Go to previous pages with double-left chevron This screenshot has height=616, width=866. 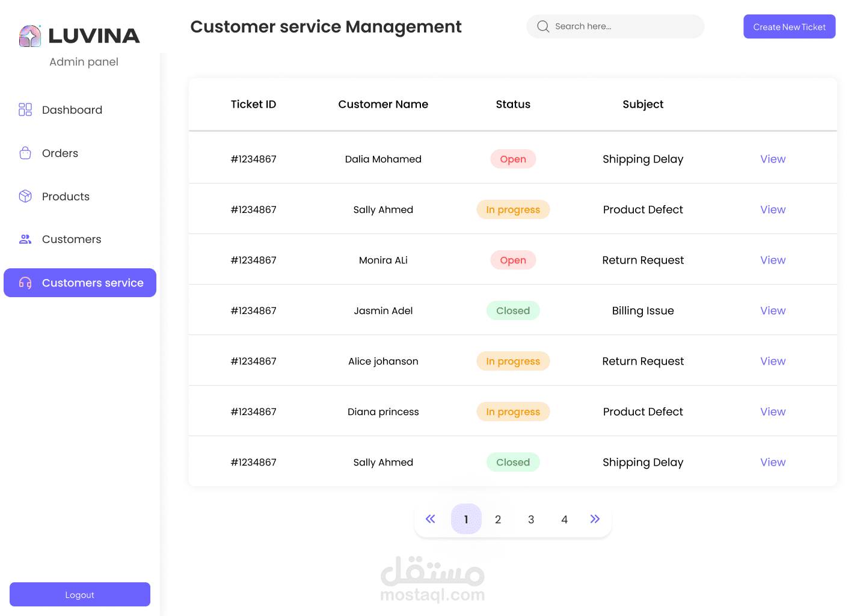point(431,519)
